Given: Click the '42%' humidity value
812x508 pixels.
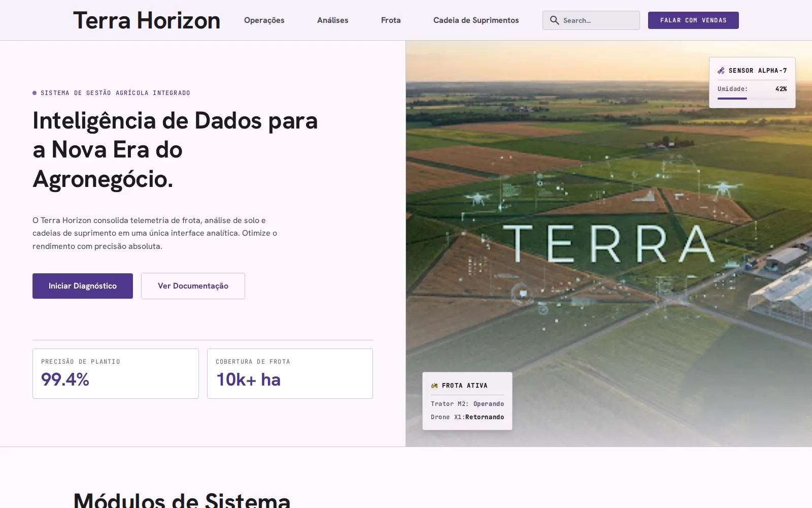Looking at the screenshot, I should point(781,89).
